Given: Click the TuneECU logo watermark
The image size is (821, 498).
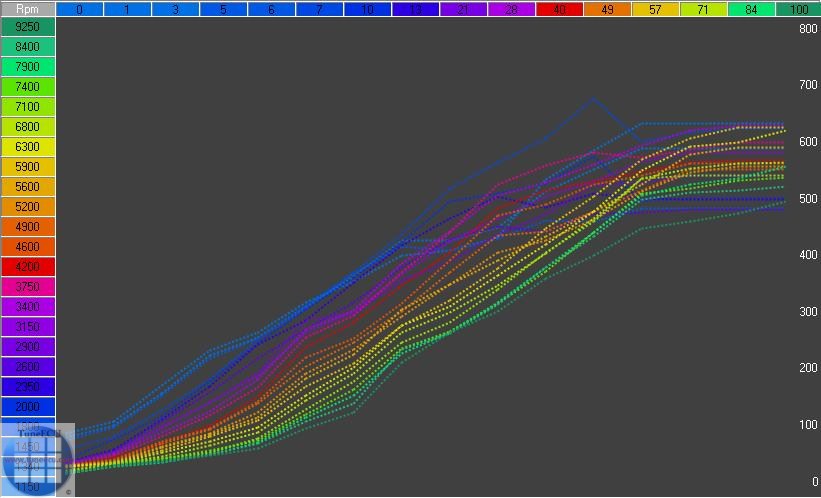Looking at the screenshot, I should 37,459.
